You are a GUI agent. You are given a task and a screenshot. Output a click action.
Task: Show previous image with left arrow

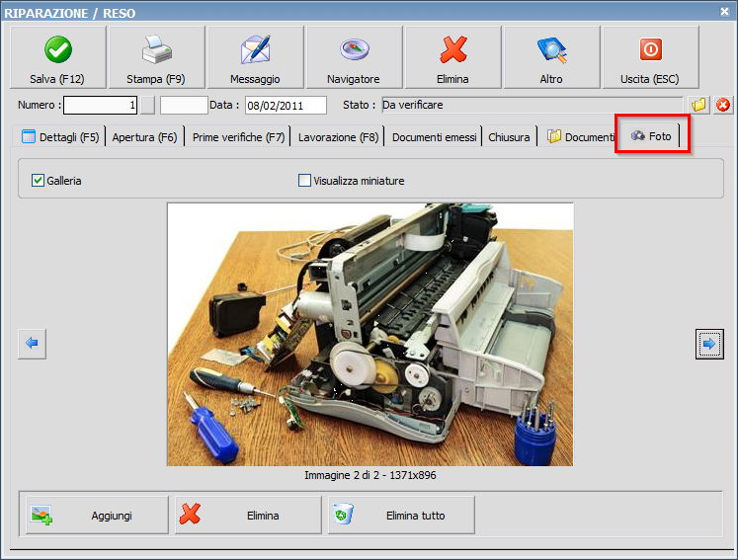tap(32, 344)
